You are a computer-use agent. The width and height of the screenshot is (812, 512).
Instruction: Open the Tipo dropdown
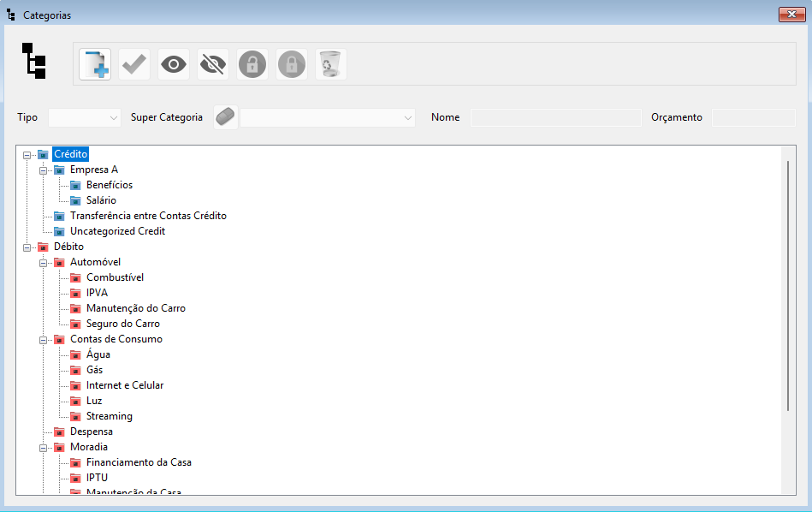click(x=85, y=117)
